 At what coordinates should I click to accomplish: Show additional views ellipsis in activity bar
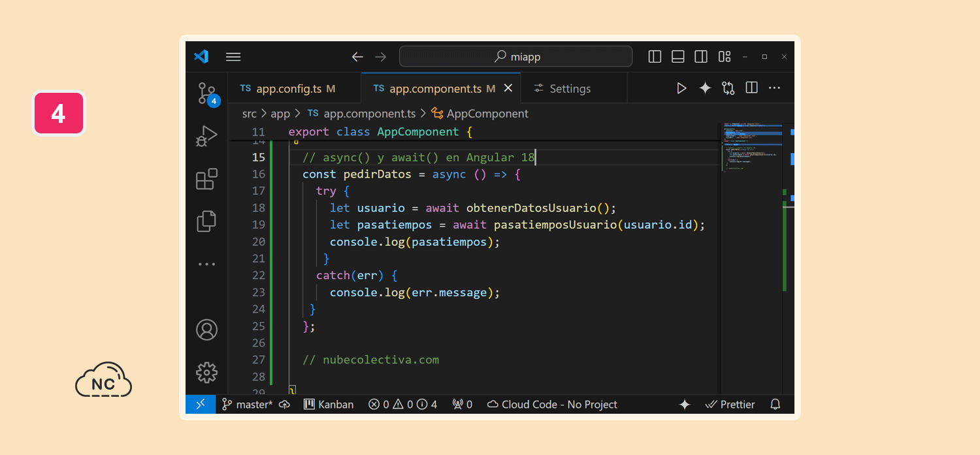click(206, 264)
